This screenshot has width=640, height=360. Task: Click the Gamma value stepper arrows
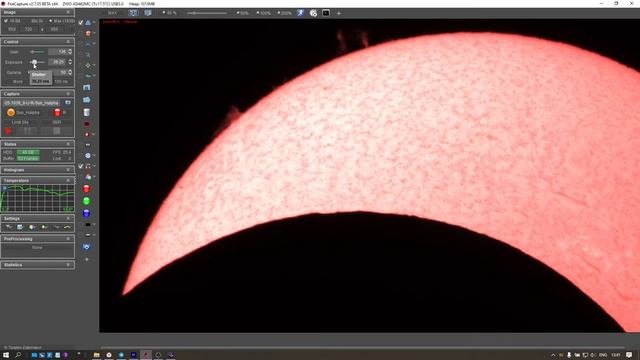click(70, 72)
